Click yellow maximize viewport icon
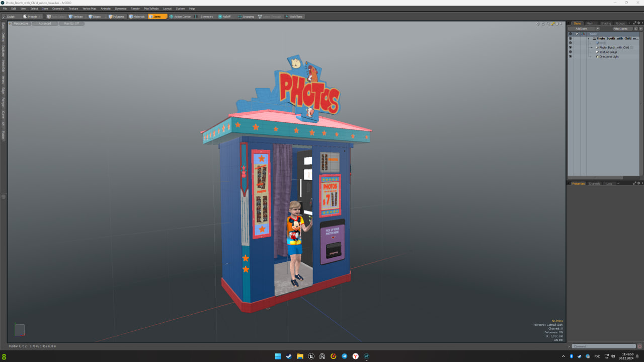644x362 pixels. pos(553,24)
